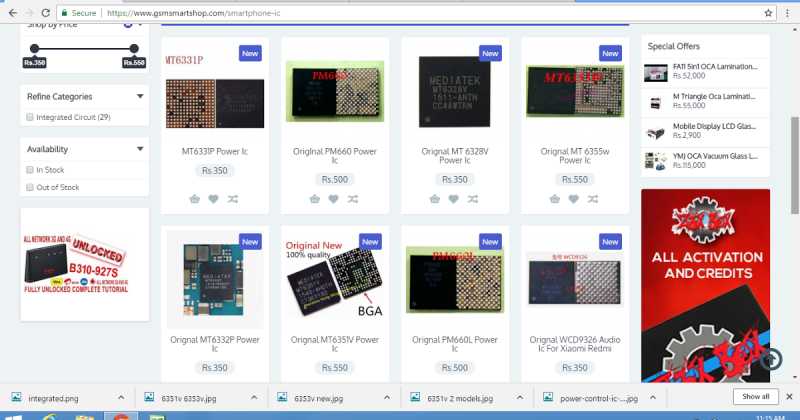Click Windows Start button on taskbar
800x420 pixels.
[13, 417]
